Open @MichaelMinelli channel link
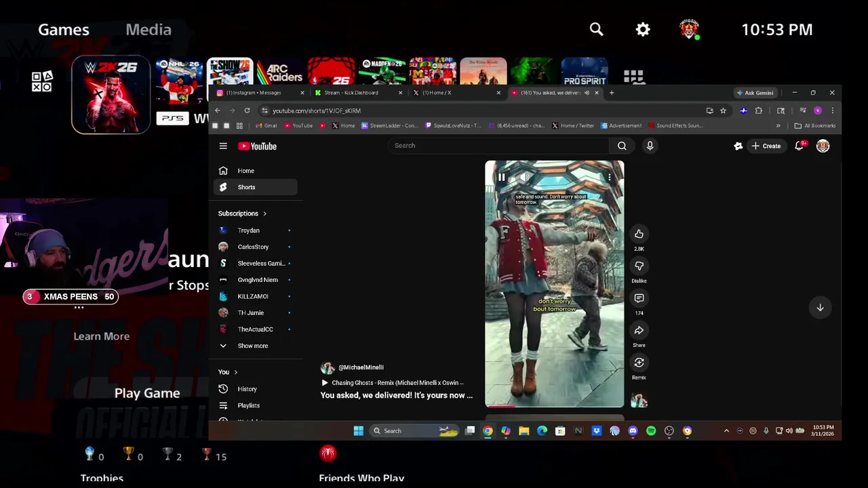868x488 pixels. pos(361,367)
